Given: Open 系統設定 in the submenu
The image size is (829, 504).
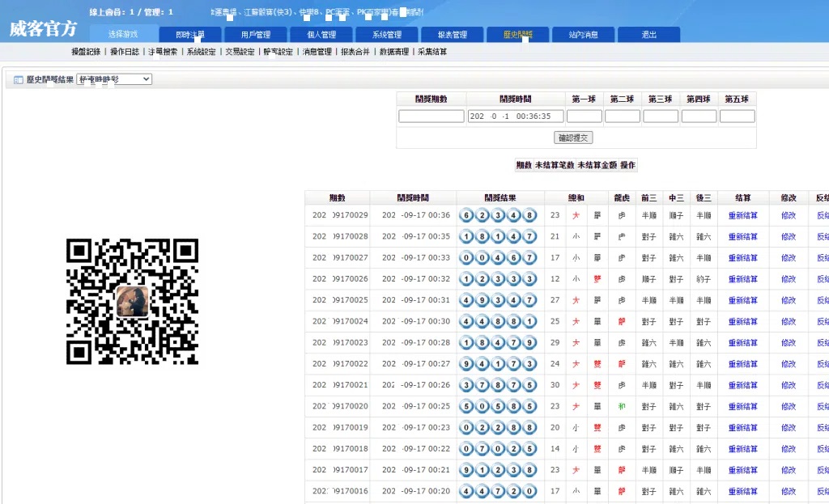Looking at the screenshot, I should pyautogui.click(x=202, y=52).
